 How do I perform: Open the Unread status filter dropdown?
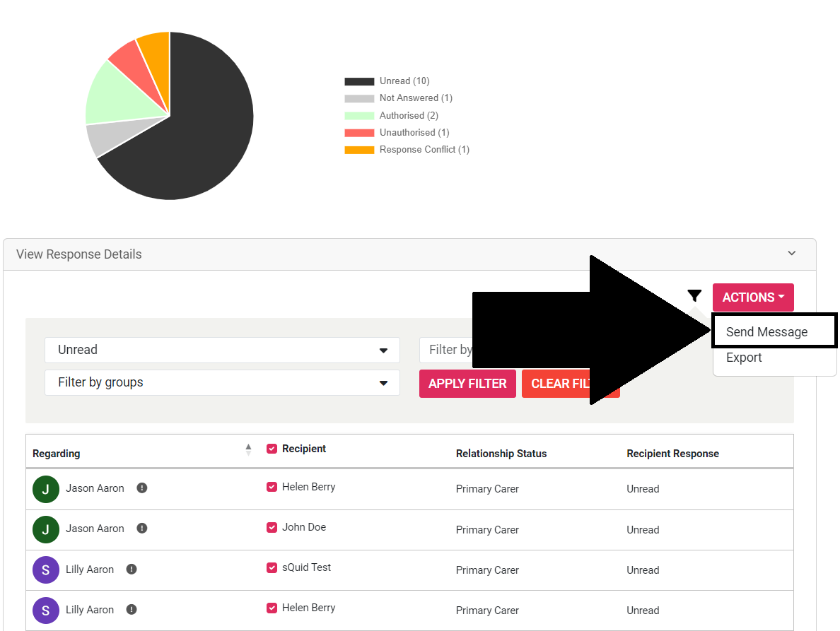pos(222,350)
